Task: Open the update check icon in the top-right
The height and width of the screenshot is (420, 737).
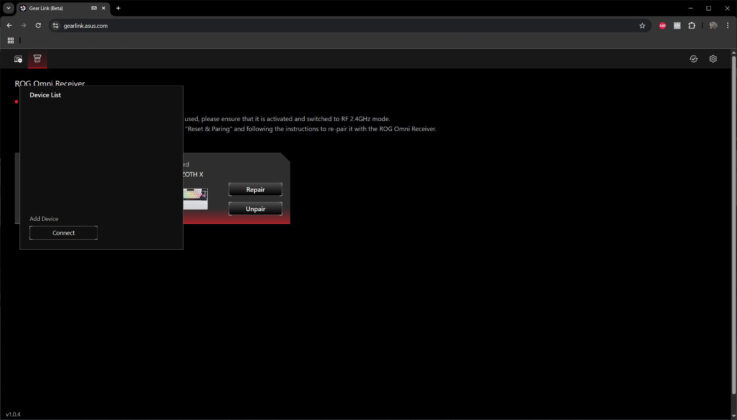Action: 693,59
